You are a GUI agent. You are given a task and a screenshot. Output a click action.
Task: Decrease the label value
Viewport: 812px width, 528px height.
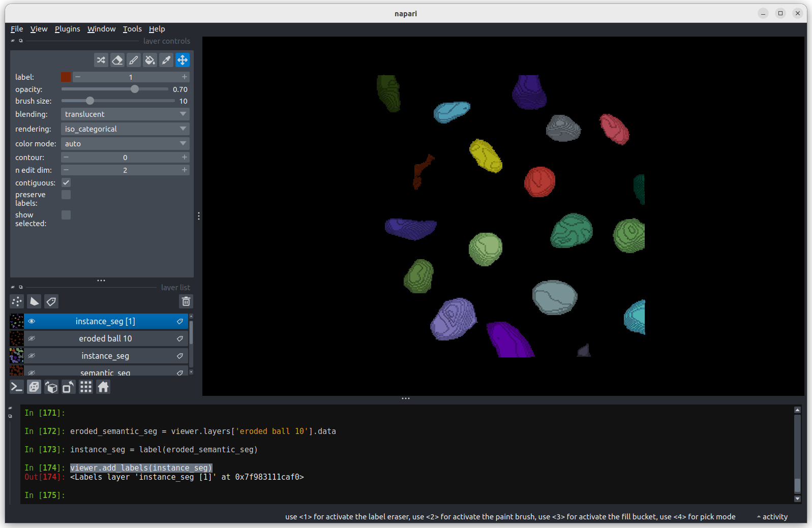[x=78, y=77]
